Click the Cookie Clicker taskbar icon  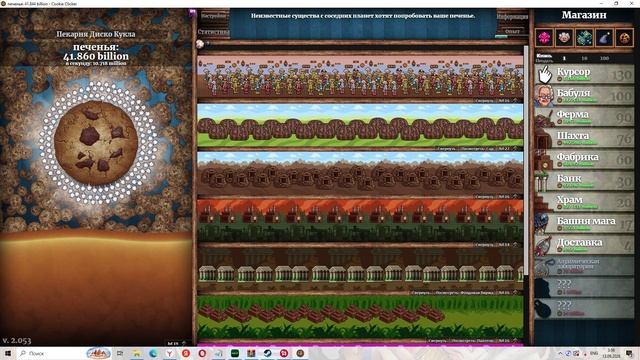pos(300,353)
